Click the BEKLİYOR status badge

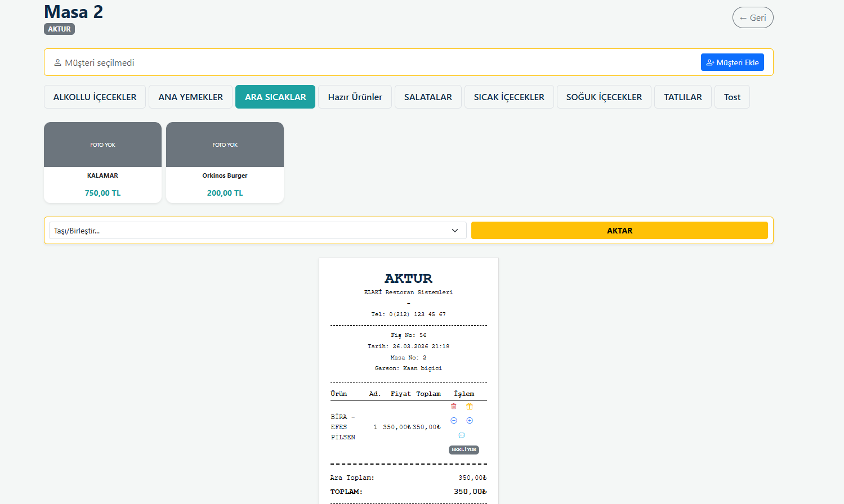pos(463,449)
